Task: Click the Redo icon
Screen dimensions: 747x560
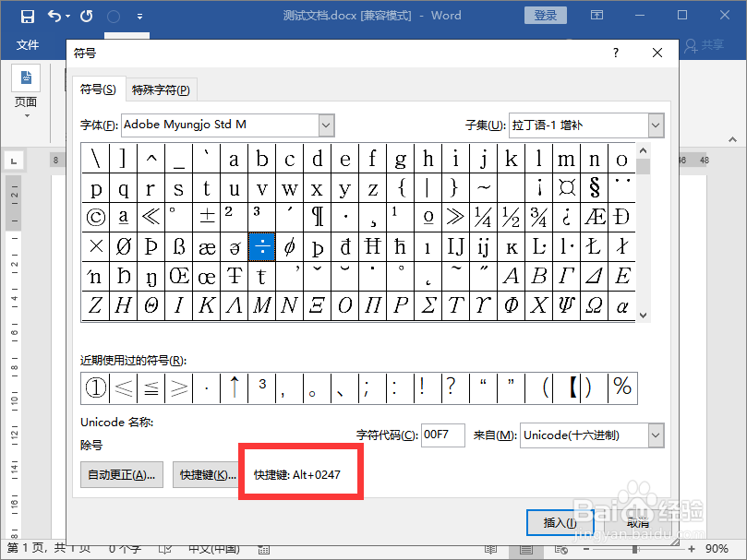Action: click(85, 16)
